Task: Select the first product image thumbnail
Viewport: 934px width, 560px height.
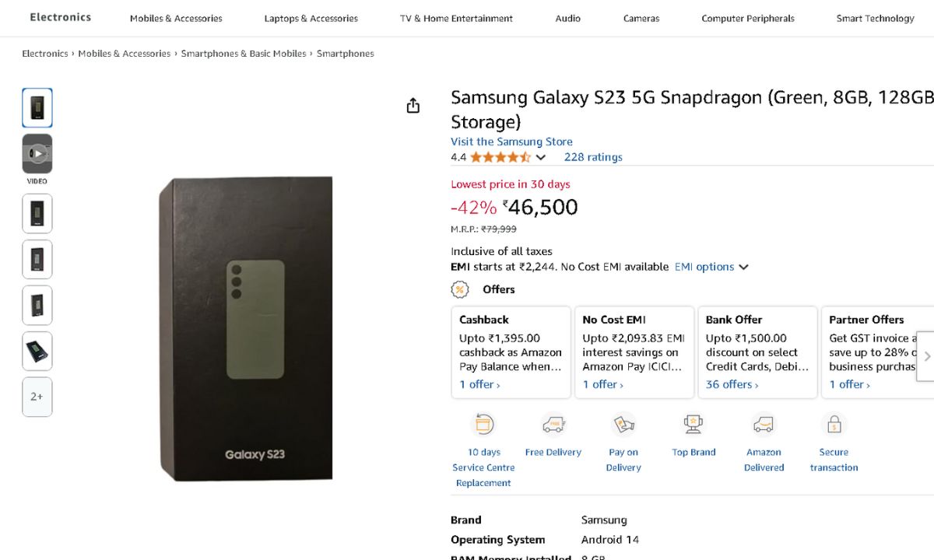Action: pyautogui.click(x=37, y=107)
